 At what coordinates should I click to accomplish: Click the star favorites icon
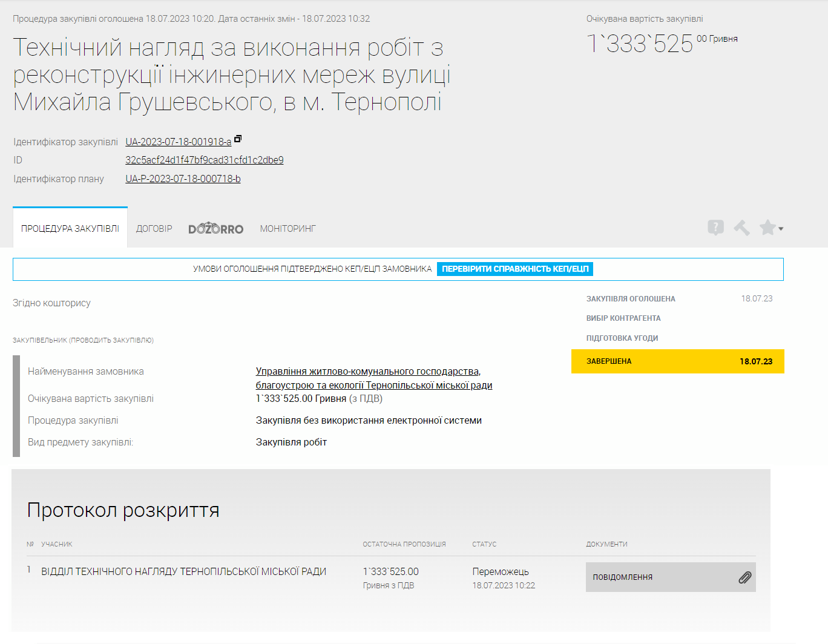point(767,228)
